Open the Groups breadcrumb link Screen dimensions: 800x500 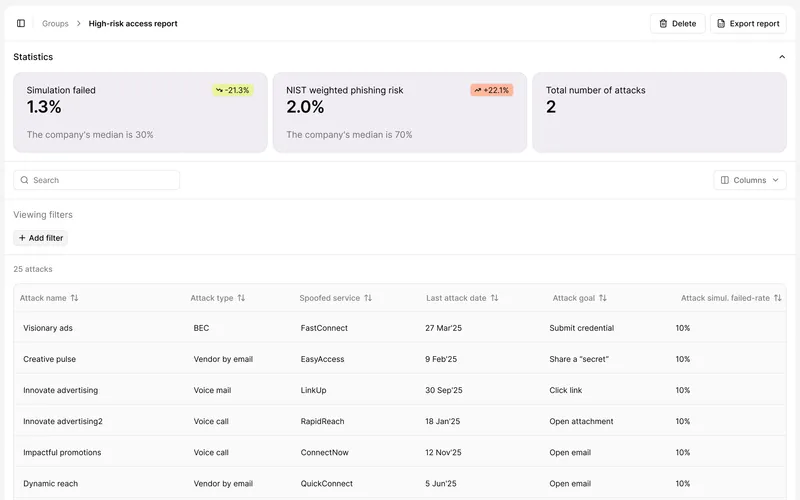pyautogui.click(x=55, y=23)
